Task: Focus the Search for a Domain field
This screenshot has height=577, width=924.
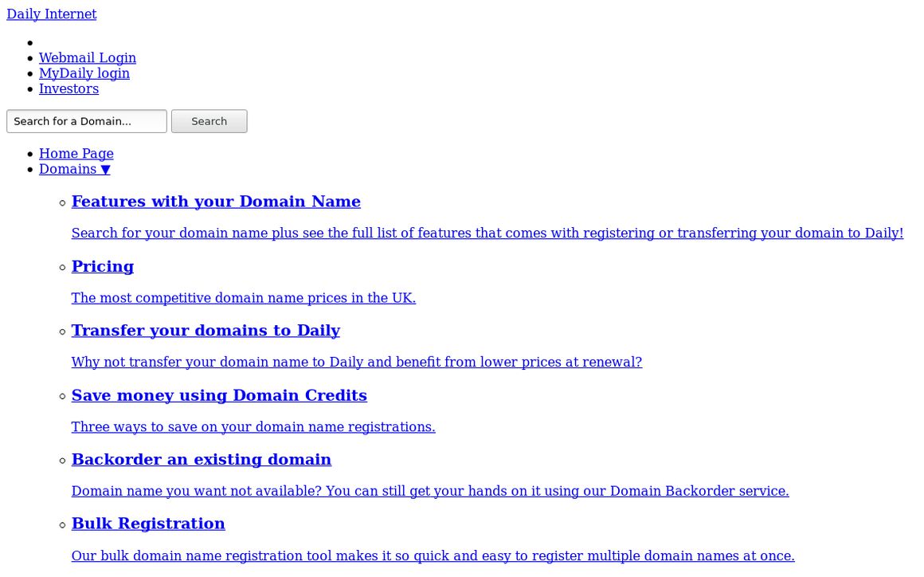Action: point(87,121)
